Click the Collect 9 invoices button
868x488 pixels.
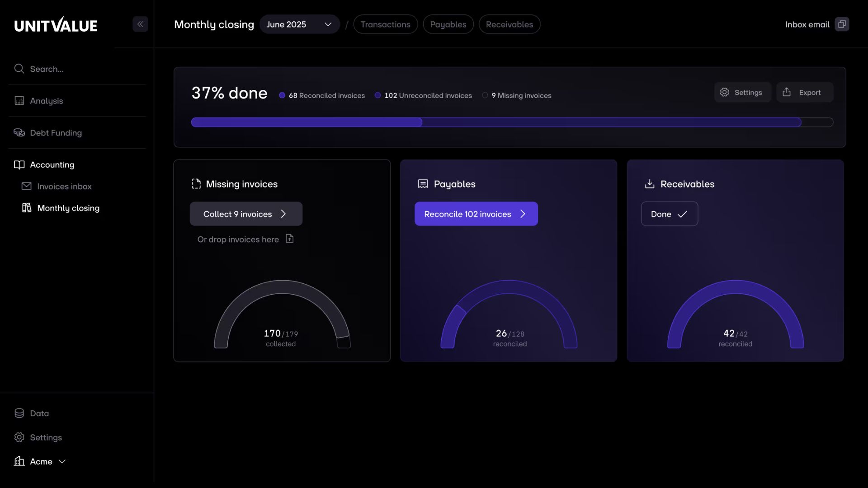coord(245,214)
